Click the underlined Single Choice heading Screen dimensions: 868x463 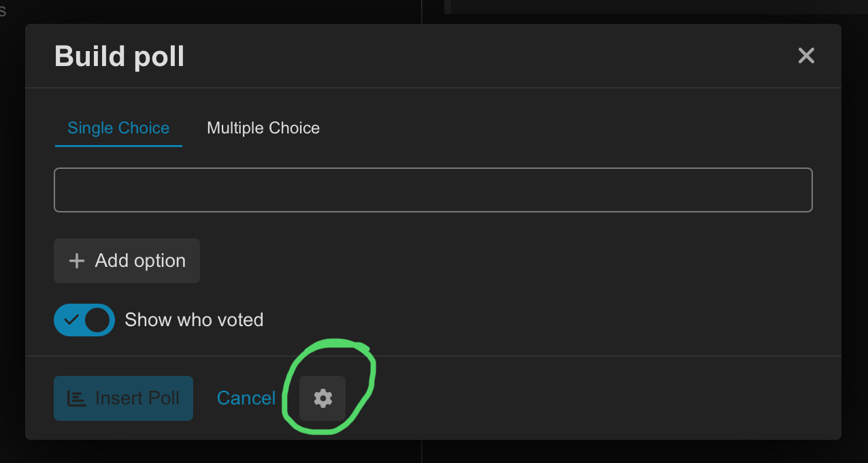[x=118, y=129]
